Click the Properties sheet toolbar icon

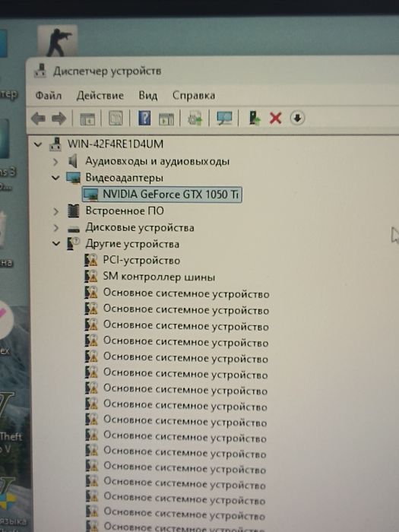[x=116, y=119]
